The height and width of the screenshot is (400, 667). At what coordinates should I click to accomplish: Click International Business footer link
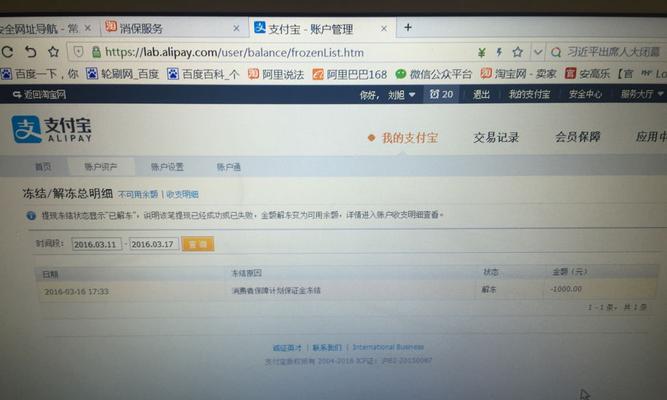[388, 347]
